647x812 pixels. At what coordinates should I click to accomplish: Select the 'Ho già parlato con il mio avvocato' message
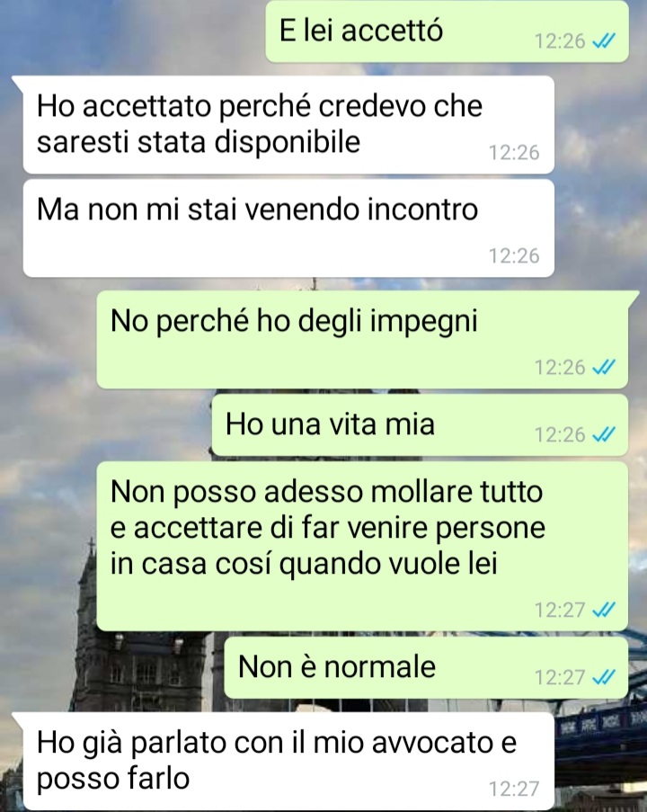coord(288,762)
